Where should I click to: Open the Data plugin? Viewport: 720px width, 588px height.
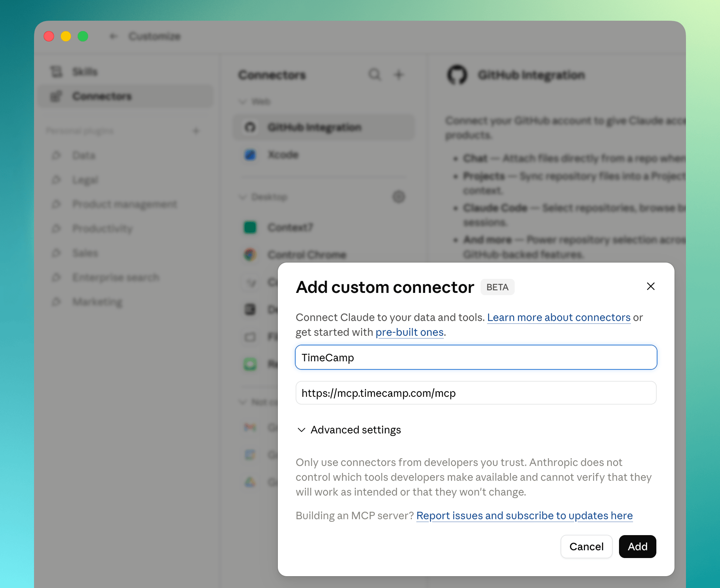pyautogui.click(x=126, y=155)
